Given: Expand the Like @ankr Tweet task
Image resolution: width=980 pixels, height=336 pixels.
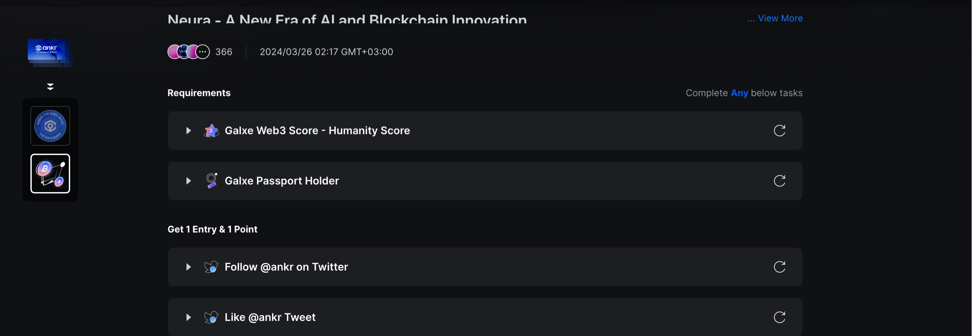Looking at the screenshot, I should (188, 317).
